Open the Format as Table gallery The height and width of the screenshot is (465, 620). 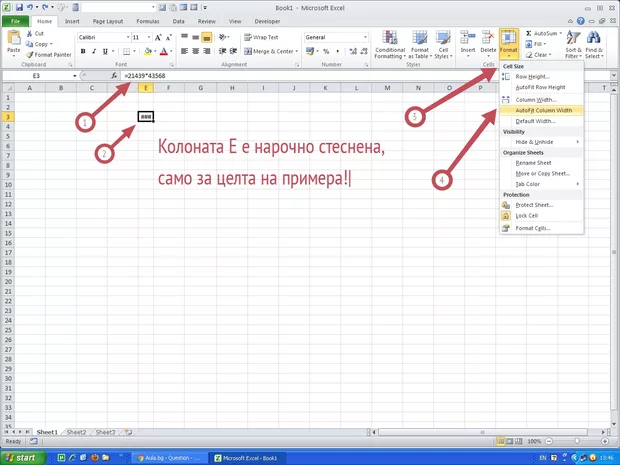[420, 45]
